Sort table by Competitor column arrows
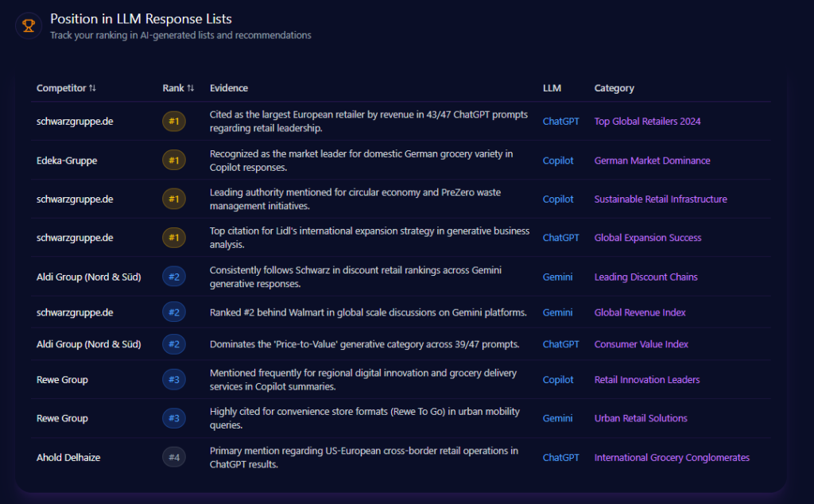Screen dimensions: 814x504 [x=92, y=88]
